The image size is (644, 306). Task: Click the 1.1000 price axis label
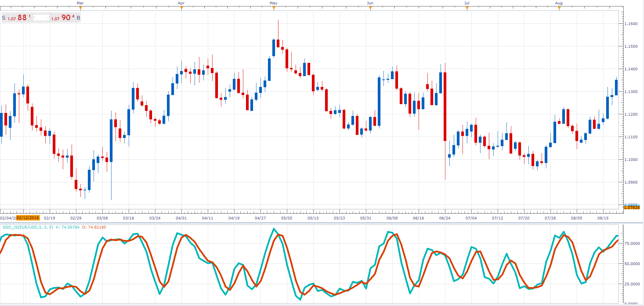(x=631, y=160)
